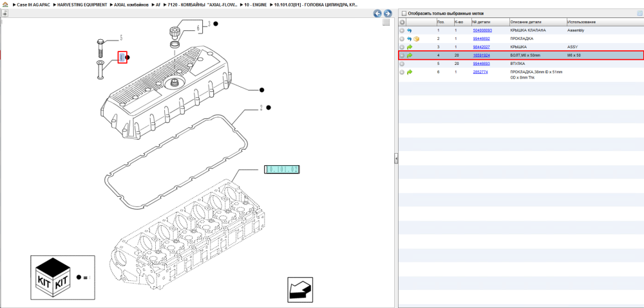Click green arrow icon in БОЛТ row

(410, 55)
